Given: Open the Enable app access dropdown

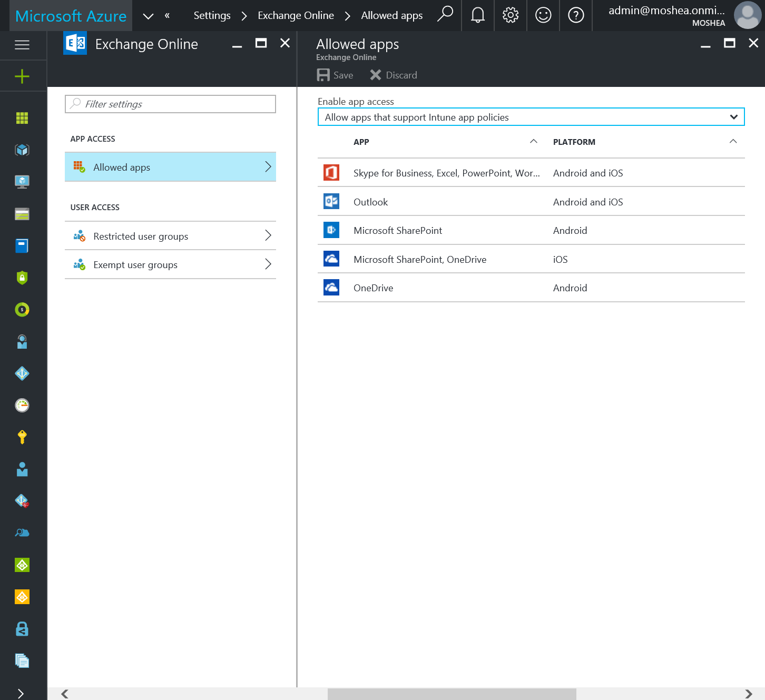Looking at the screenshot, I should [x=531, y=117].
